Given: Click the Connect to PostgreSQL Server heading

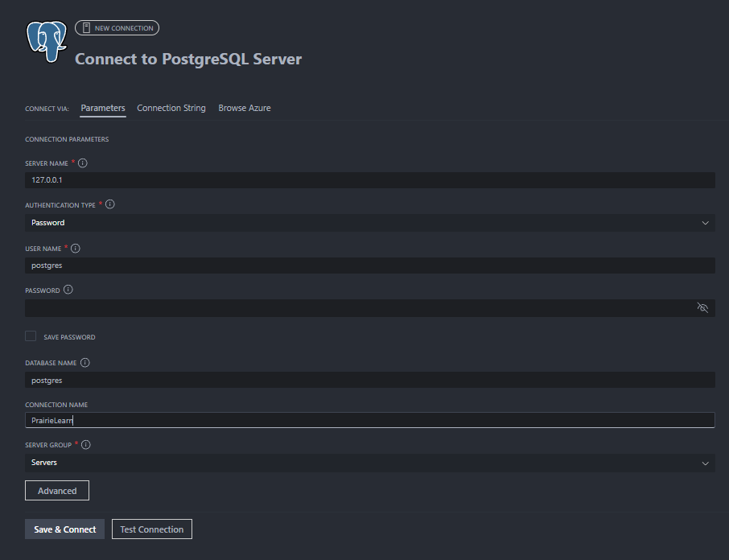Looking at the screenshot, I should click(x=188, y=59).
